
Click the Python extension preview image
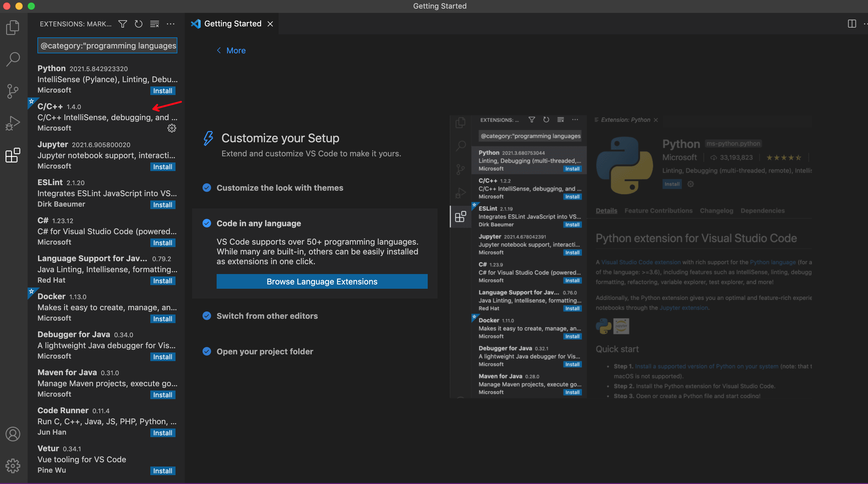coord(631,257)
